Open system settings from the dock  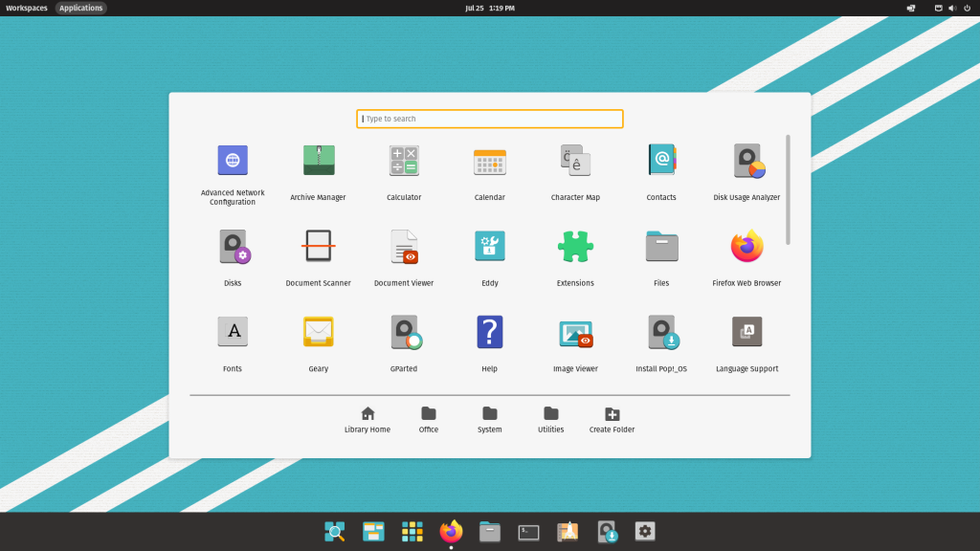click(x=645, y=531)
